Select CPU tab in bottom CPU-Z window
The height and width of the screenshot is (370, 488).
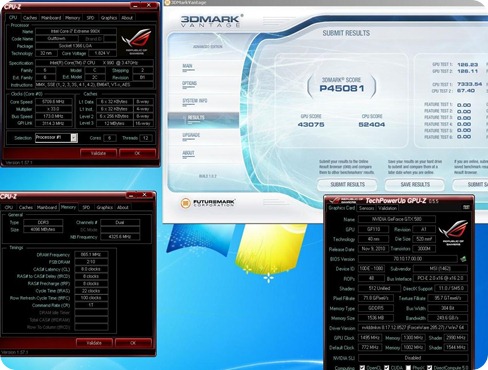coord(9,207)
